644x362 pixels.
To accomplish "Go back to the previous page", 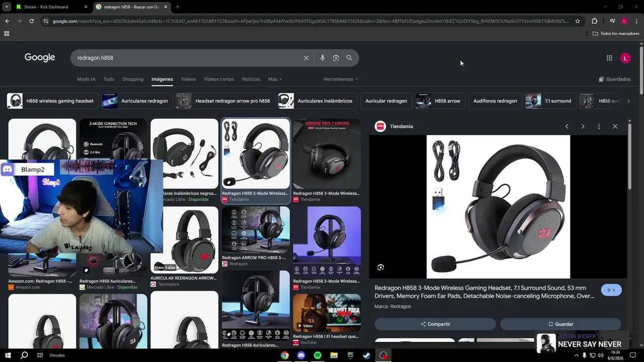I will click(x=7, y=21).
